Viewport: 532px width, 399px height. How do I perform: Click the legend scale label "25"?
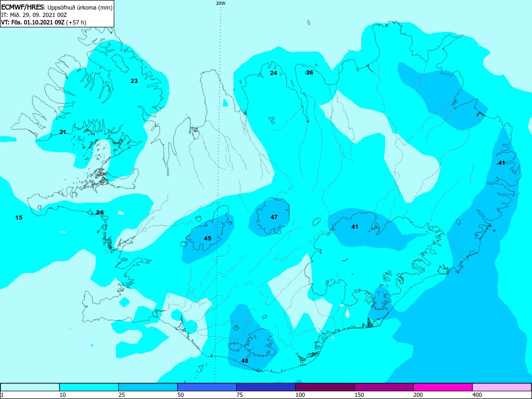click(122, 395)
